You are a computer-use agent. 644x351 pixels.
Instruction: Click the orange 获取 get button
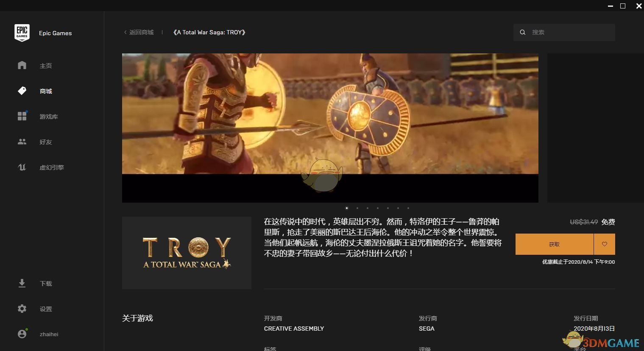point(555,244)
